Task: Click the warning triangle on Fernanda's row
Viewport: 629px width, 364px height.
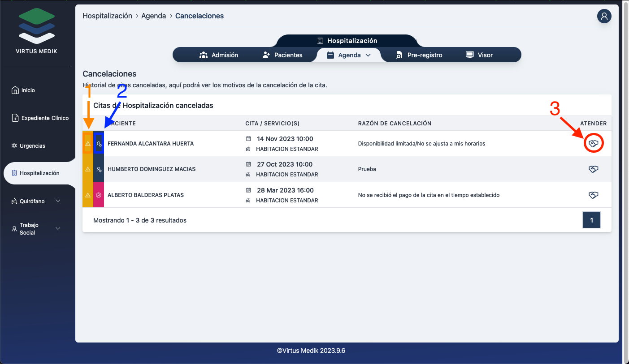Action: pos(88,144)
